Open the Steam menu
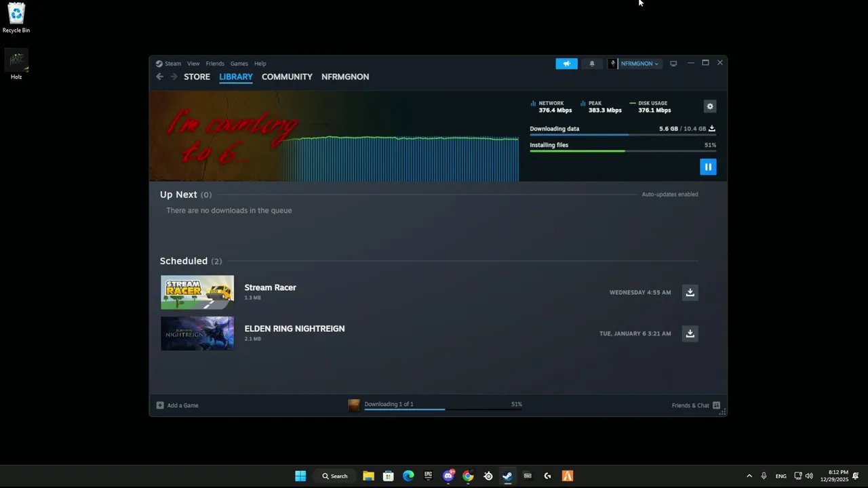Screen dimensions: 868x488 173,64
